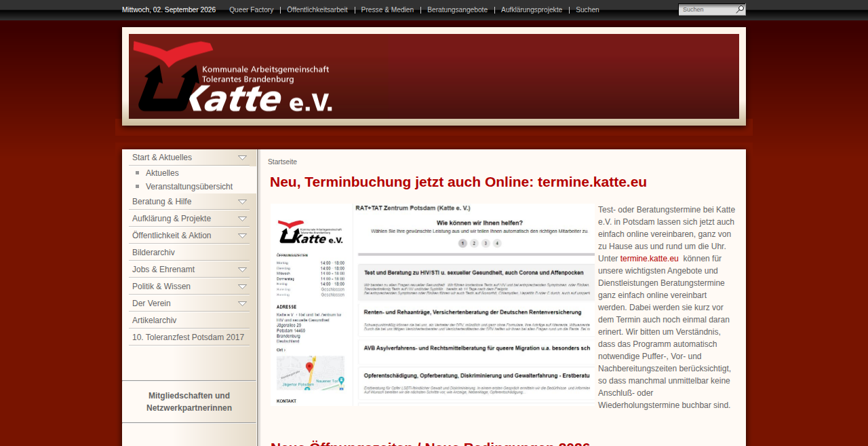Select Politik & Wissen menu label
The width and height of the screenshot is (868, 446).
point(161,286)
